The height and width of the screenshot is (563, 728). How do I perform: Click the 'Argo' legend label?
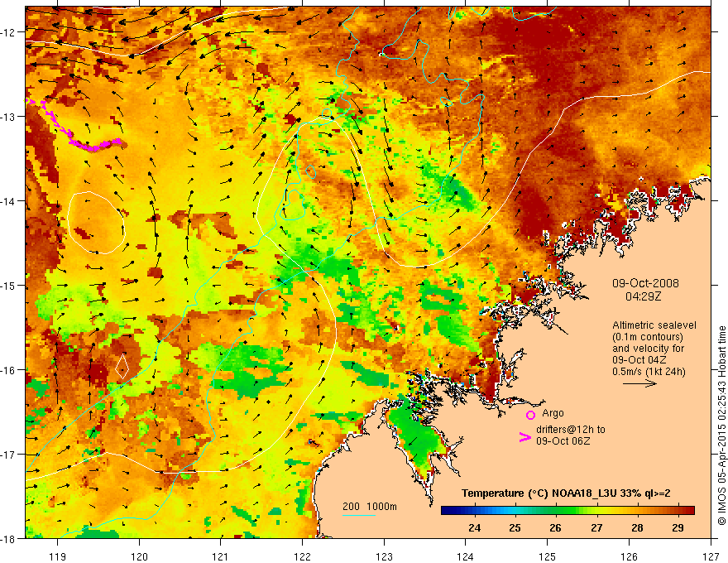(x=553, y=413)
